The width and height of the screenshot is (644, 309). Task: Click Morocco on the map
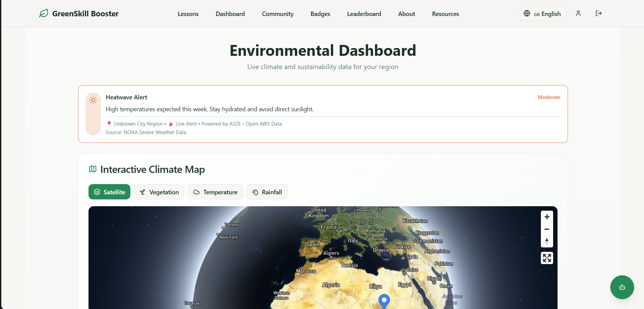306,271
